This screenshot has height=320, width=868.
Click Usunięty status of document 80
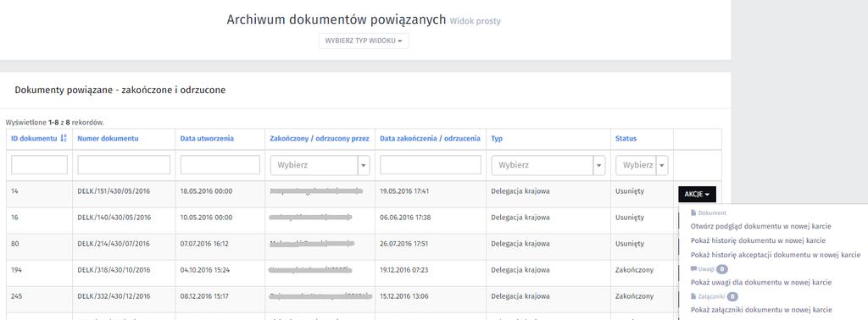(x=630, y=244)
